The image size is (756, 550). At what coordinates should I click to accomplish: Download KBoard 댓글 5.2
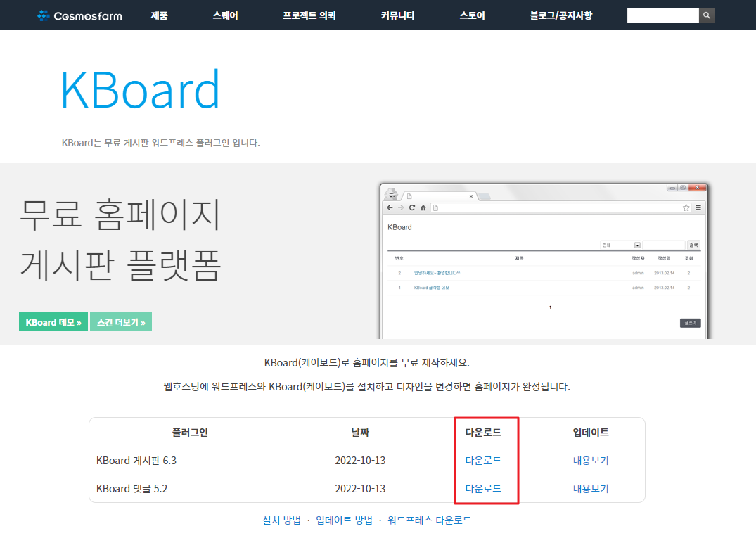483,488
